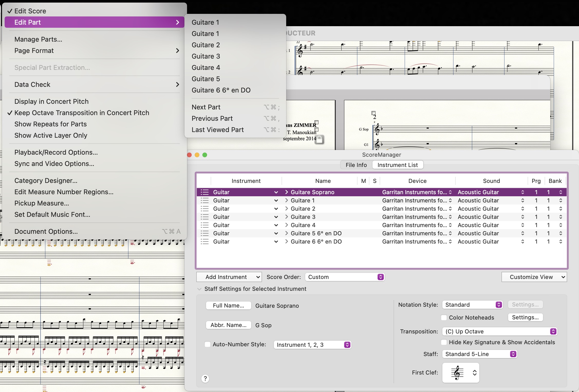Click drag handle icon for Guitare 6 row
Image resolution: width=579 pixels, height=392 pixels.
(x=204, y=241)
